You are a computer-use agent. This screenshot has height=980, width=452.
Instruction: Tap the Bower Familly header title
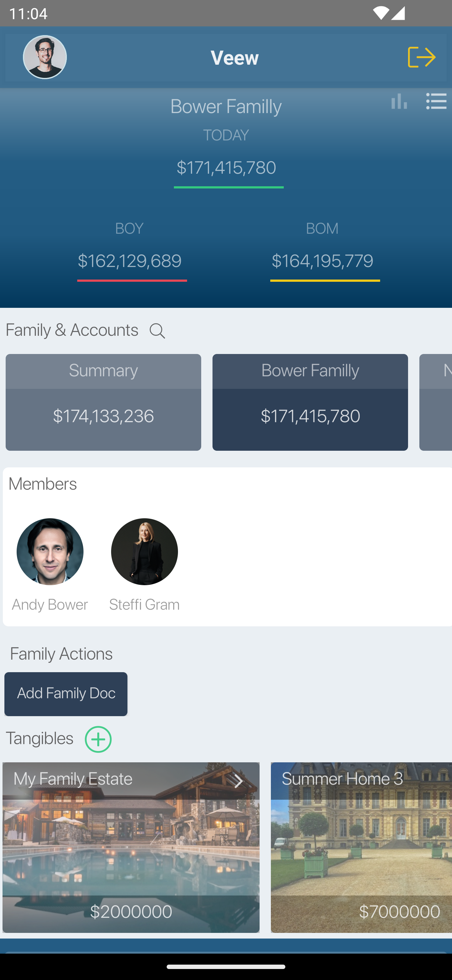tap(226, 106)
